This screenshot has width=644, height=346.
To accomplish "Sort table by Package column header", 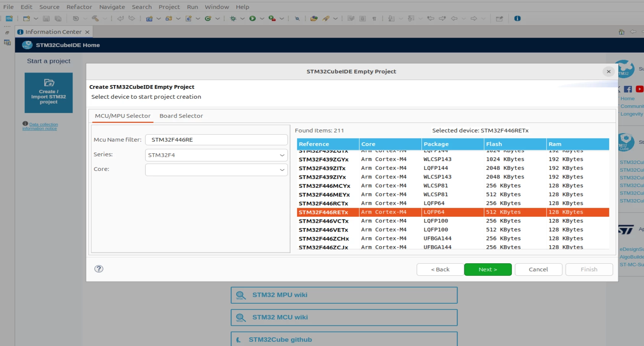I will [453, 144].
